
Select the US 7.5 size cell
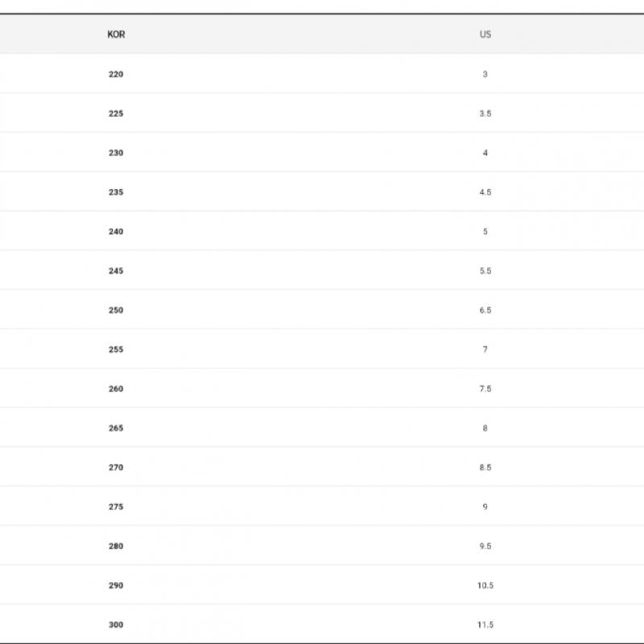485,389
